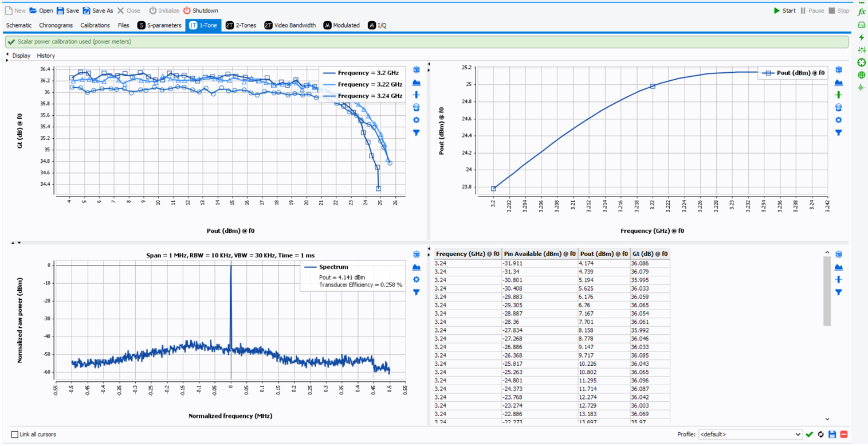Click the Pin Available (dBm) @ f0 column header
Screen dimensions: 868x446
click(540, 253)
